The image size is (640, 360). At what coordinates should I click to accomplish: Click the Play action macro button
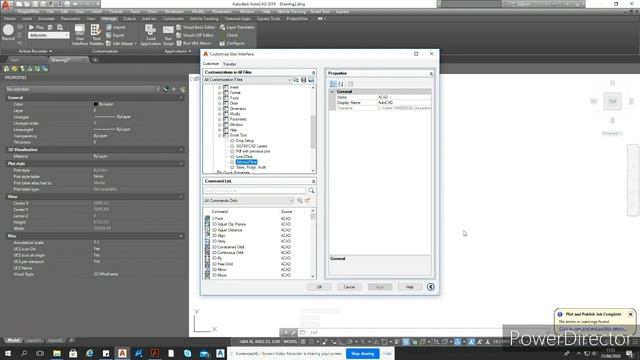coord(36,27)
